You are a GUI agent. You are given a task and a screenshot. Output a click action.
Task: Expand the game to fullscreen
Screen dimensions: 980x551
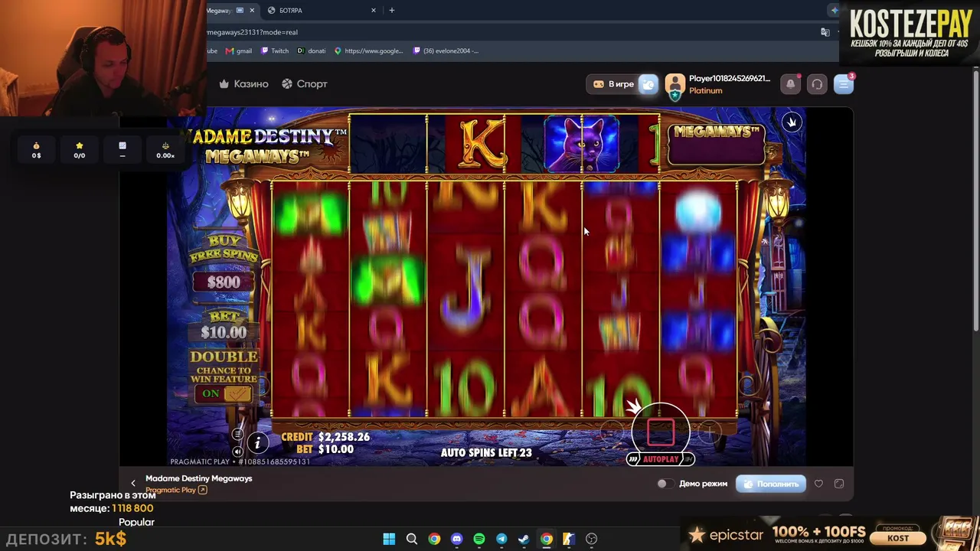coord(839,484)
